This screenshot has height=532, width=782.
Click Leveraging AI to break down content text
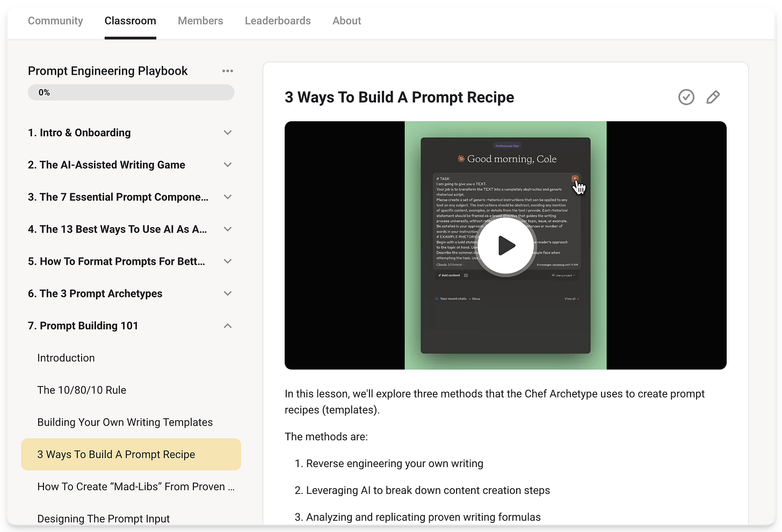coord(428,490)
